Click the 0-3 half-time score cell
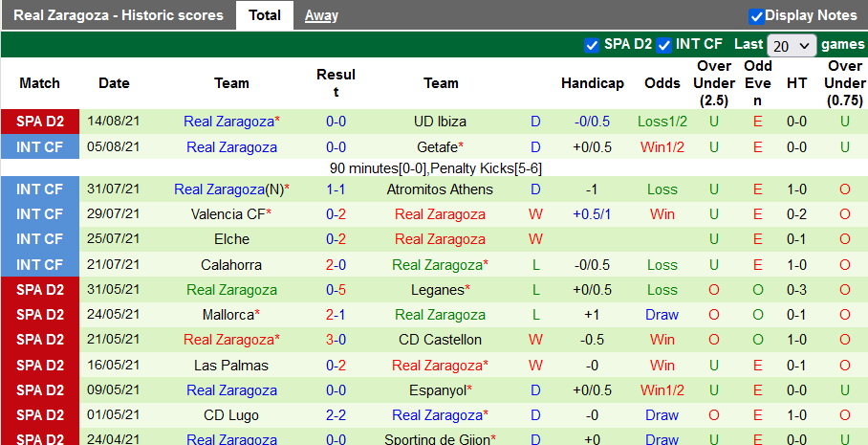Screen dimensions: 868x445 796,290
